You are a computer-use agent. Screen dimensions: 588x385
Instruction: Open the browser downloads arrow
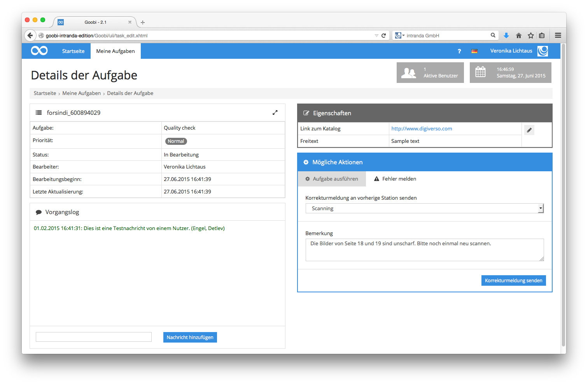pos(506,35)
